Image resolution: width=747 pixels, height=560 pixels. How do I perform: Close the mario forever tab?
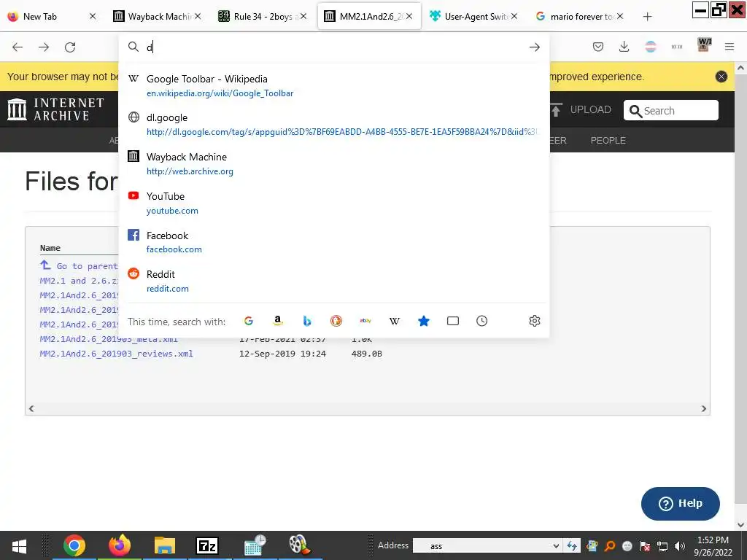coord(620,16)
